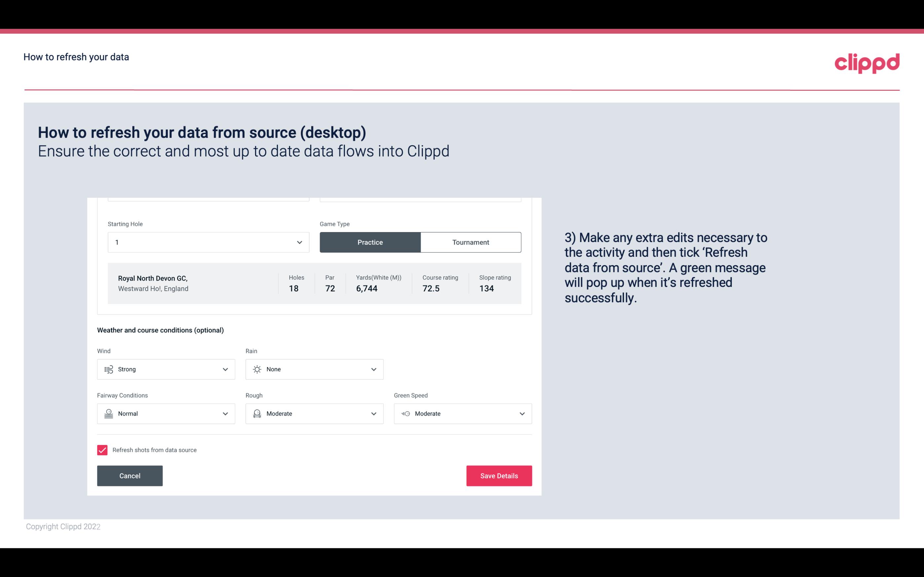Image resolution: width=924 pixels, height=577 pixels.
Task: Toggle Tournament game type selection
Action: [470, 242]
